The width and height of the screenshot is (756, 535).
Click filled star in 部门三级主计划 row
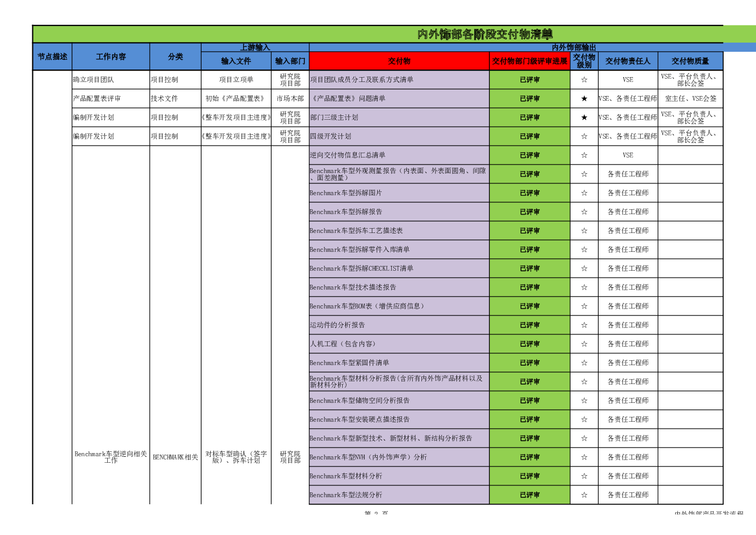584,118
